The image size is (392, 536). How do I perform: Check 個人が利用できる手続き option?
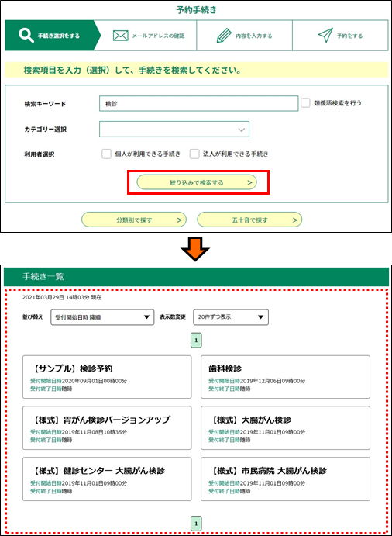point(107,154)
